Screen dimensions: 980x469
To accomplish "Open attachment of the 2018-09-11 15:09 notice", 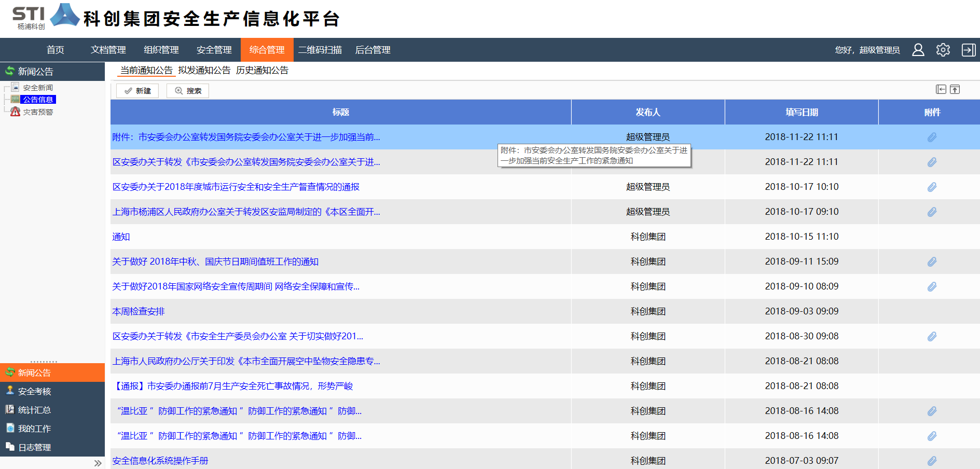I will tap(932, 261).
